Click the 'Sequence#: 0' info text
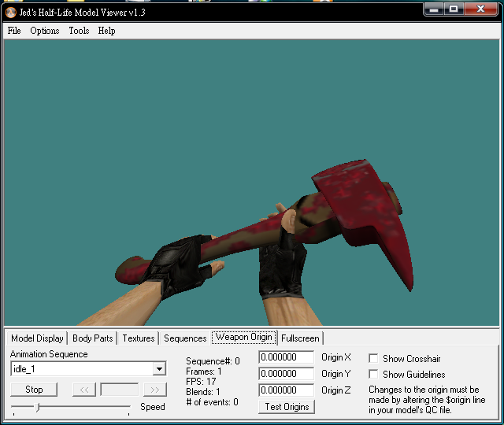The width and height of the screenshot is (504, 425). [x=213, y=361]
